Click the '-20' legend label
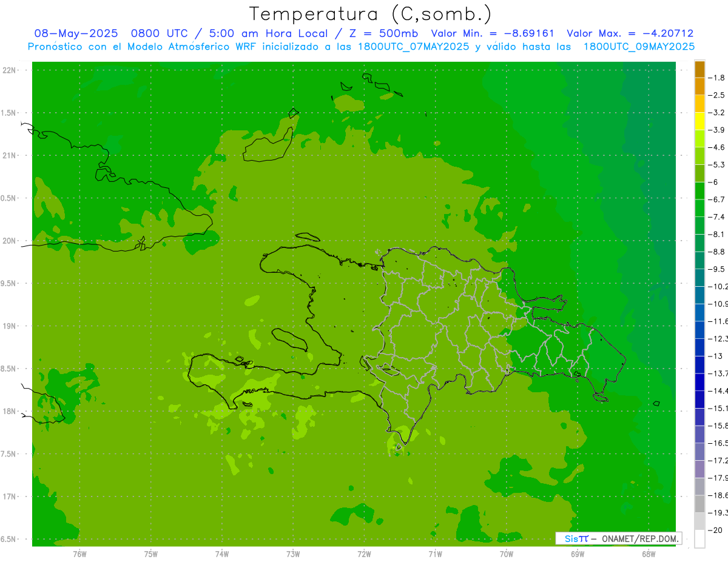 (x=716, y=530)
